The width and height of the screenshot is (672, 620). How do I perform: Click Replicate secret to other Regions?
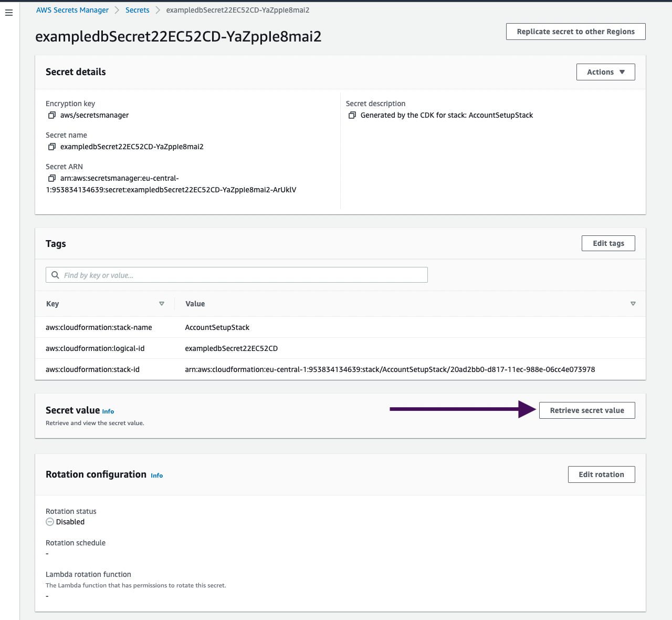click(x=576, y=32)
